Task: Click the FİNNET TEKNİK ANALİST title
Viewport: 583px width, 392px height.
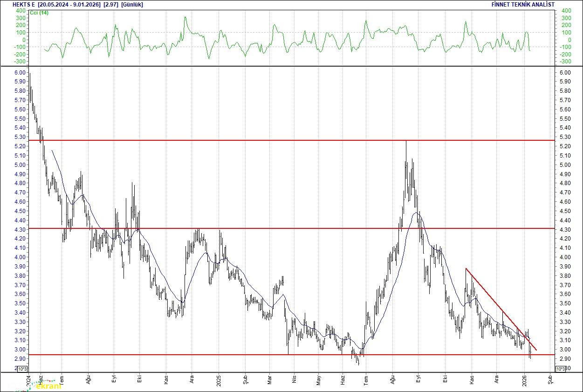Action: (x=523, y=4)
